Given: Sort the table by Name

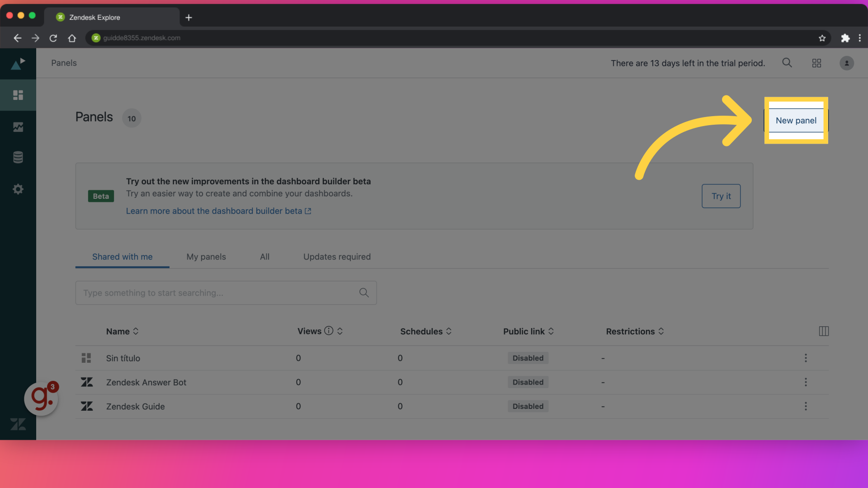Looking at the screenshot, I should 122,331.
